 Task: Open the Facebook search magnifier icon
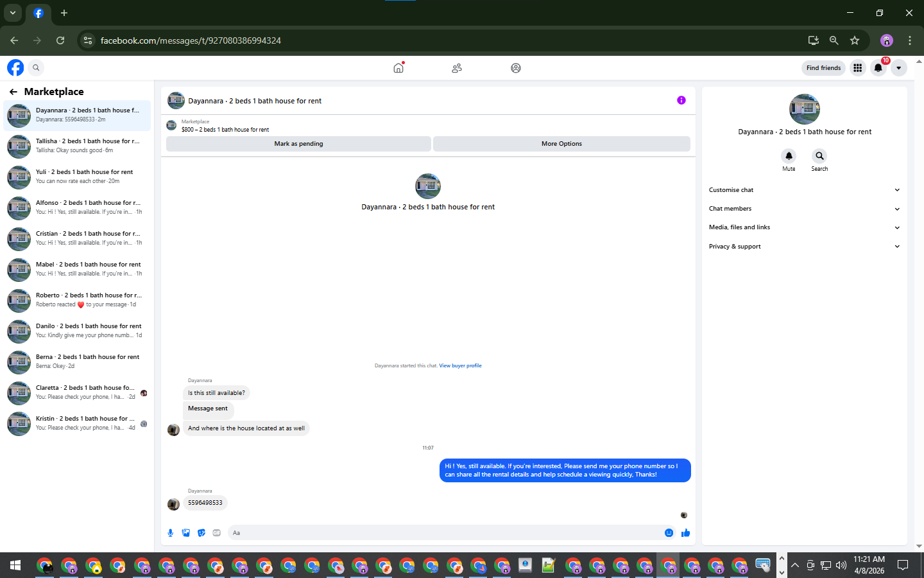(x=36, y=67)
